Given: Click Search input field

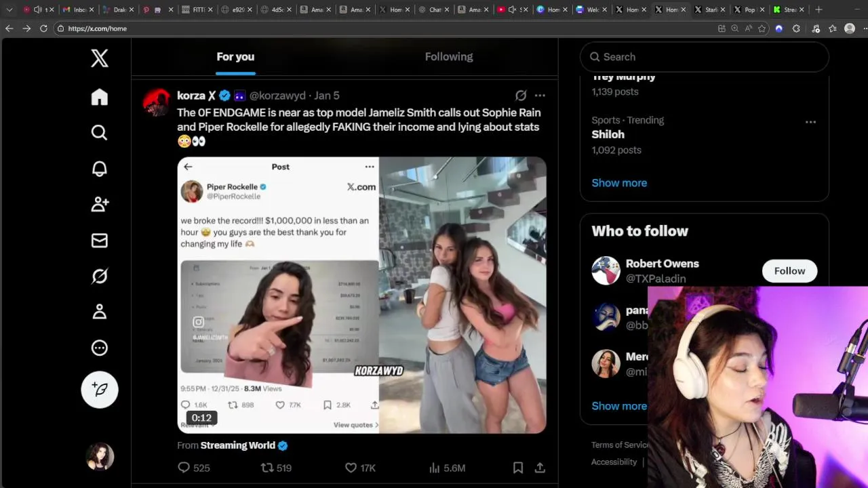Looking at the screenshot, I should (704, 57).
